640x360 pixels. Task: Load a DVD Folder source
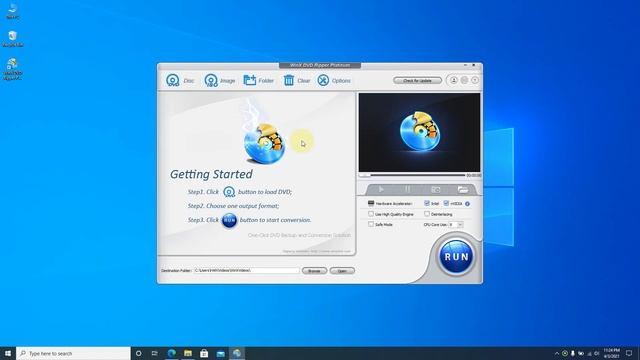258,80
